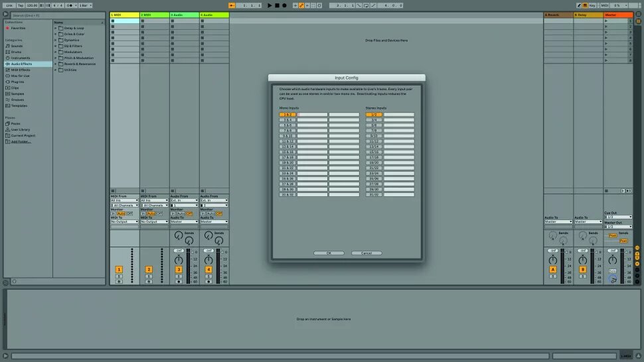This screenshot has width=644, height=362.
Task: Open Audio From dropdown on track 3
Action: click(x=184, y=200)
